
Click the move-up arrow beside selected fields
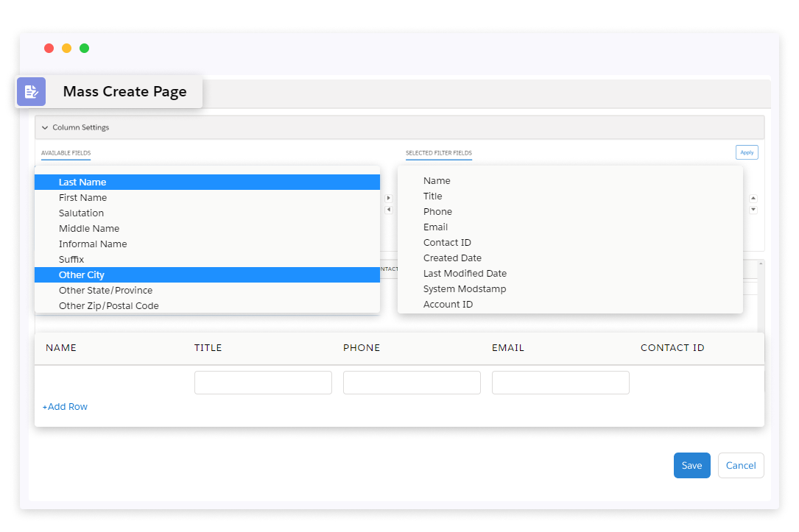[x=753, y=198]
